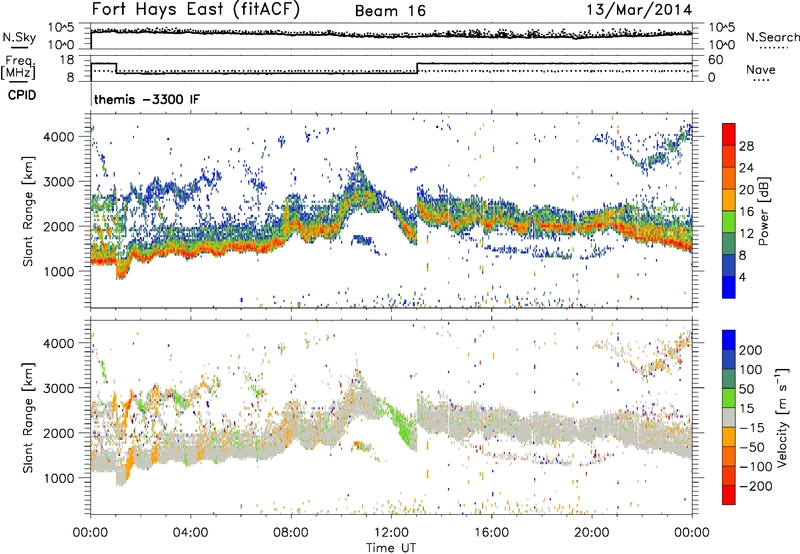Click the gray -15 to 15 velocity swatch
The height and width of the screenshot is (554, 800).
[729, 418]
